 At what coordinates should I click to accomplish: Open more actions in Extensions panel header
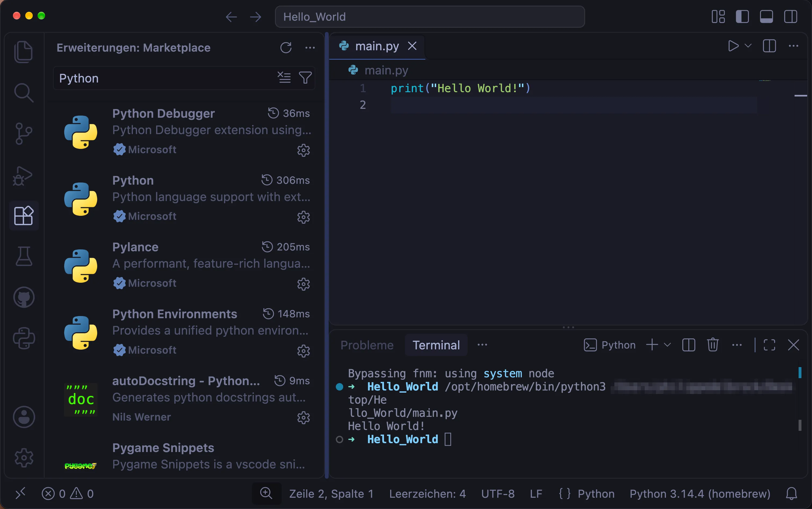coord(310,48)
